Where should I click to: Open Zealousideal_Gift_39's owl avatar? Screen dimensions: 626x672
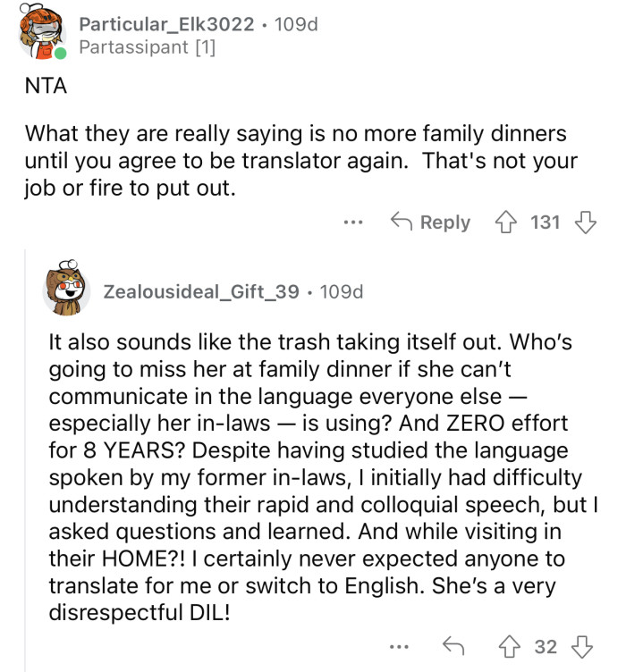pyautogui.click(x=67, y=290)
